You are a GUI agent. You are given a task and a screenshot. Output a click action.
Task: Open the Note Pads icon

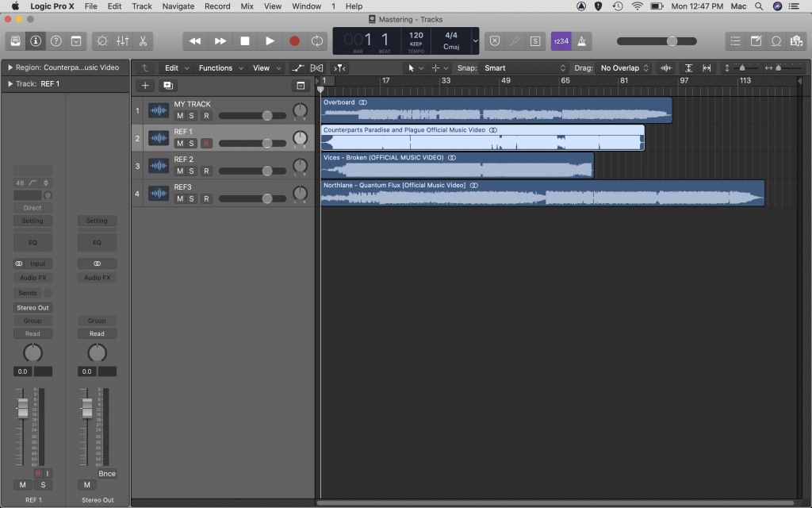coord(755,41)
